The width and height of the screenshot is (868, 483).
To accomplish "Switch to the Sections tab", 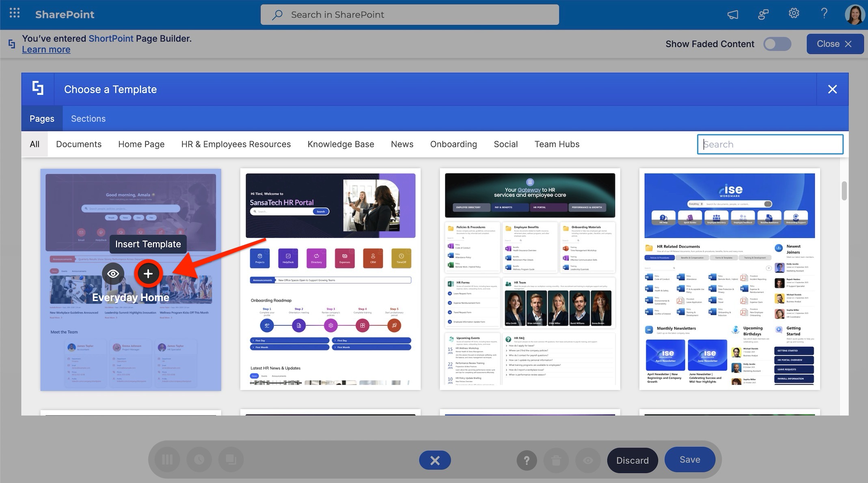I will coord(88,119).
